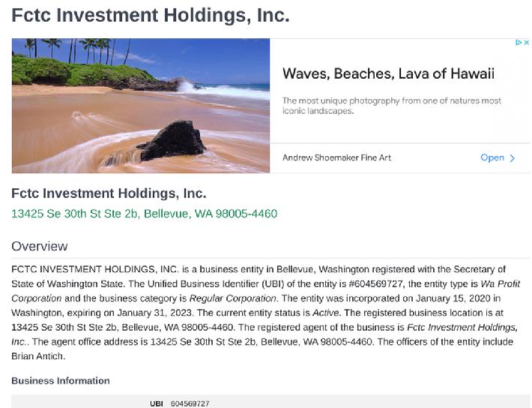Click the Business Information heading
The image size is (532, 408).
[61, 381]
